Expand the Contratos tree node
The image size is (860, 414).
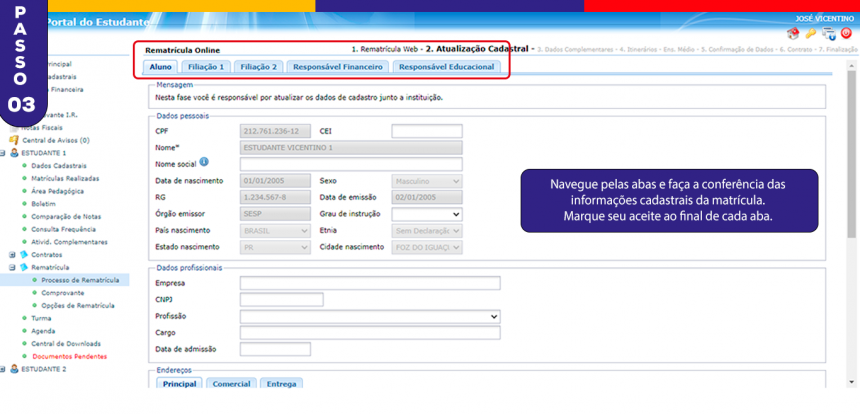pos(12,255)
